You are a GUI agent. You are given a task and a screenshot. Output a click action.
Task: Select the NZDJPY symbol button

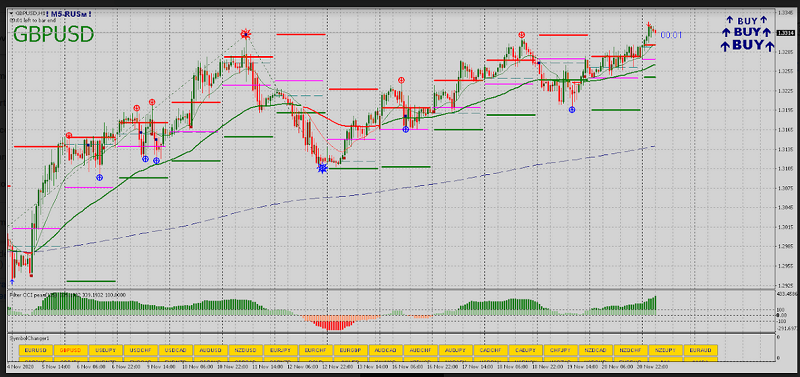click(665, 350)
